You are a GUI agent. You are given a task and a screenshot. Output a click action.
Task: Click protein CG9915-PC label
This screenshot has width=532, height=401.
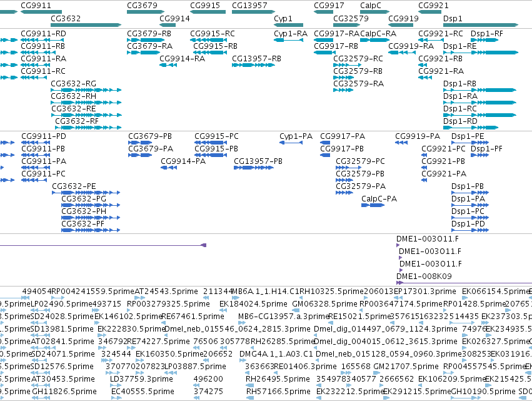[216, 136]
